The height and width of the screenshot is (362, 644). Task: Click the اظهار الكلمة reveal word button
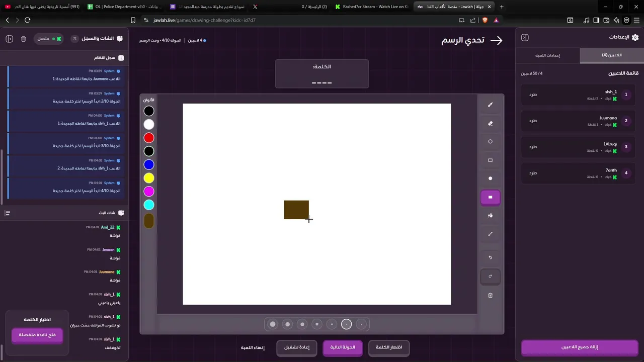[x=389, y=347]
